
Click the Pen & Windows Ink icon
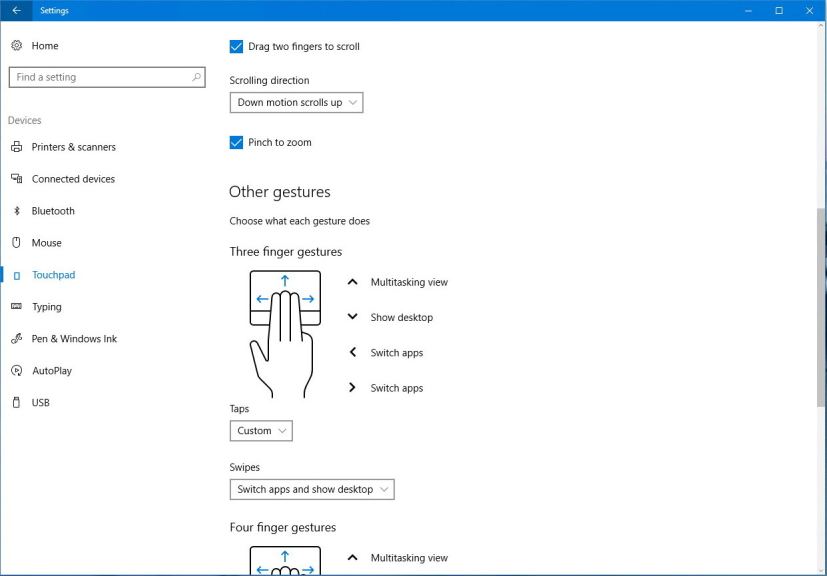pos(17,339)
